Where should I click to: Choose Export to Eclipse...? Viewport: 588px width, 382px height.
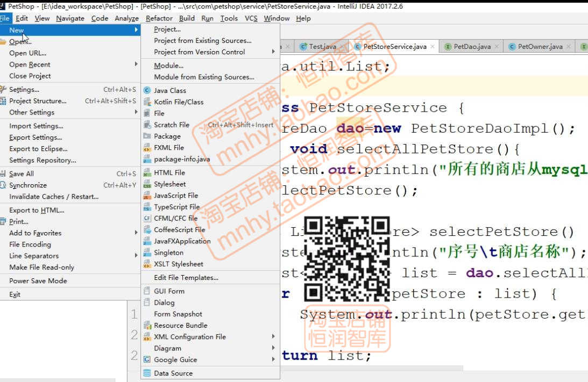pos(38,149)
